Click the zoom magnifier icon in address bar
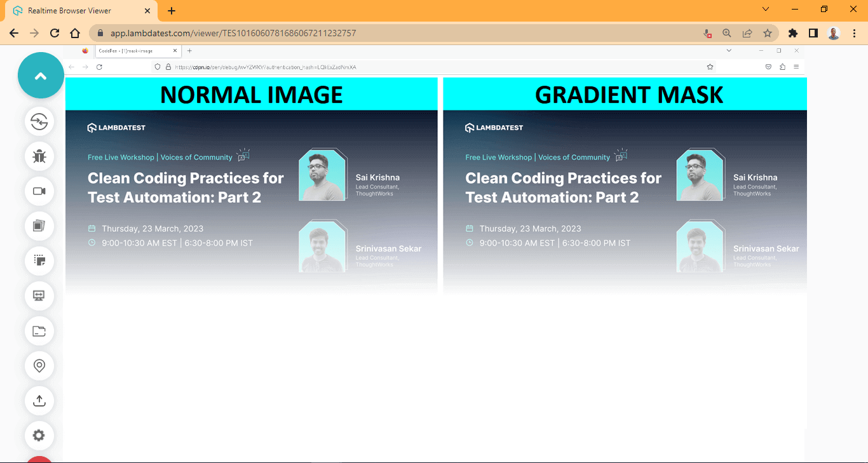 point(727,33)
